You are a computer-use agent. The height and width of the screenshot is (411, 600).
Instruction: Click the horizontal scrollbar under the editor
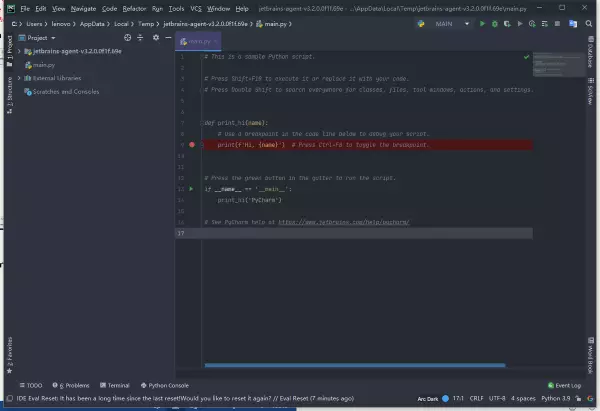pyautogui.click(x=355, y=365)
